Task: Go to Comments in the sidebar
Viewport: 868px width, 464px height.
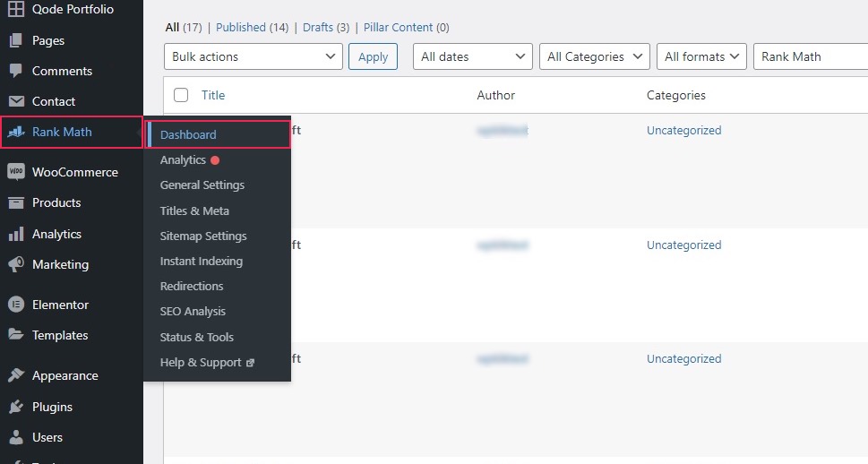Action: pyautogui.click(x=62, y=71)
